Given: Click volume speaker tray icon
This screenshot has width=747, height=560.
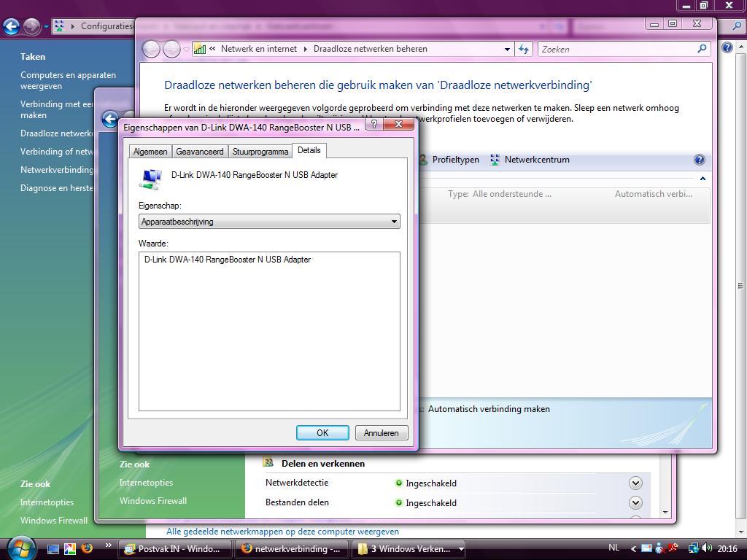Looking at the screenshot, I should [707, 548].
